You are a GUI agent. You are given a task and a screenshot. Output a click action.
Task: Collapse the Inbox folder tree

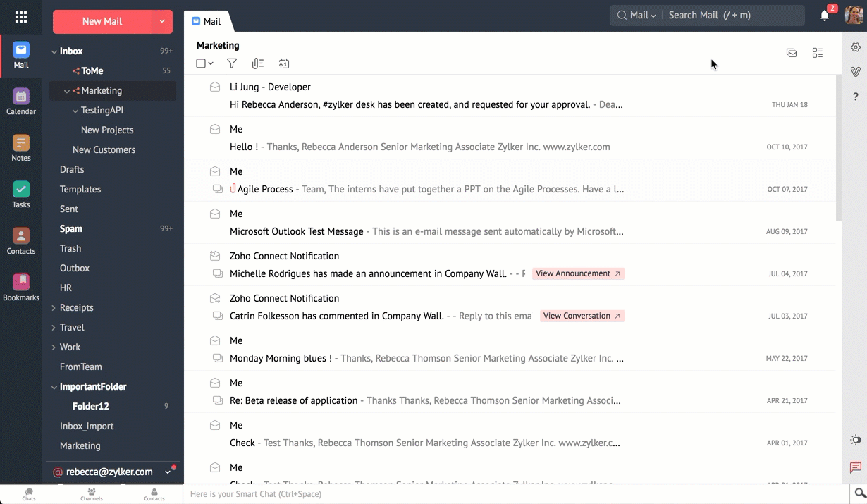(54, 51)
